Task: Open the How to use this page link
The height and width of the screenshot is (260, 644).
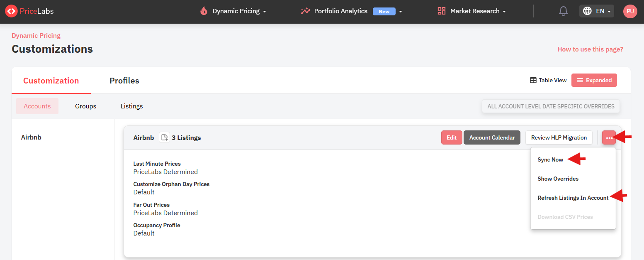Action: pos(590,49)
